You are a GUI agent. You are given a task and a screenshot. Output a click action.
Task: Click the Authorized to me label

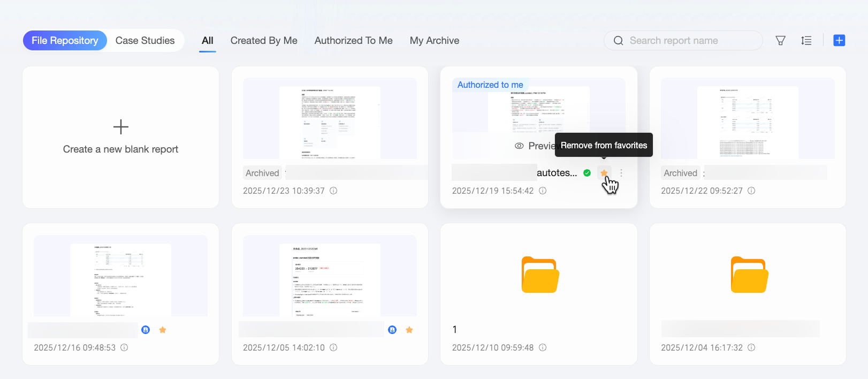(490, 85)
